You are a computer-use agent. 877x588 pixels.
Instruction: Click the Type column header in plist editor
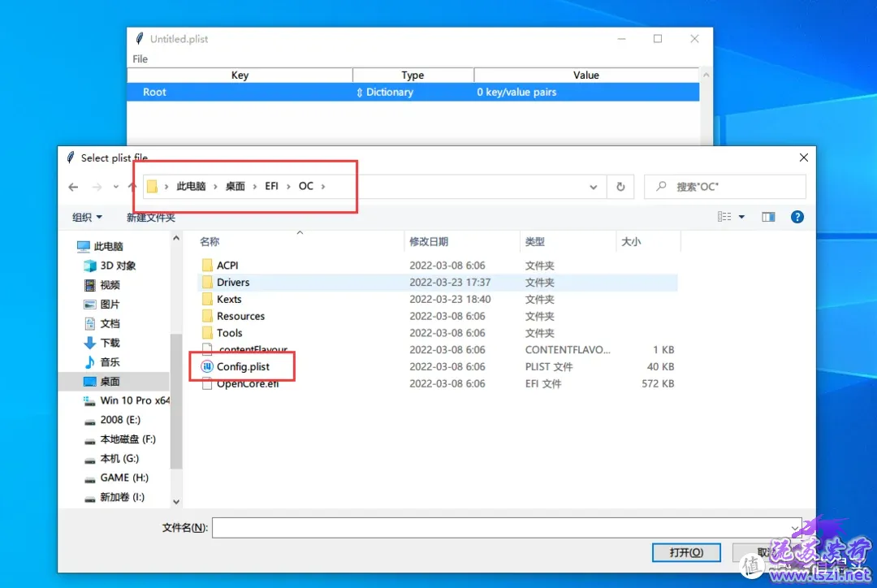[413, 75]
